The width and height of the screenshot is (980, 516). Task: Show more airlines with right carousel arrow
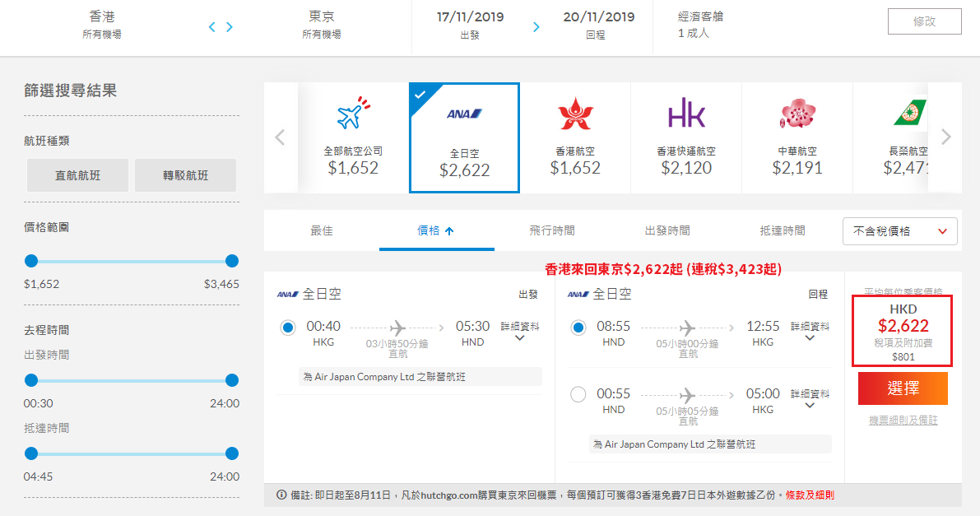coord(946,137)
